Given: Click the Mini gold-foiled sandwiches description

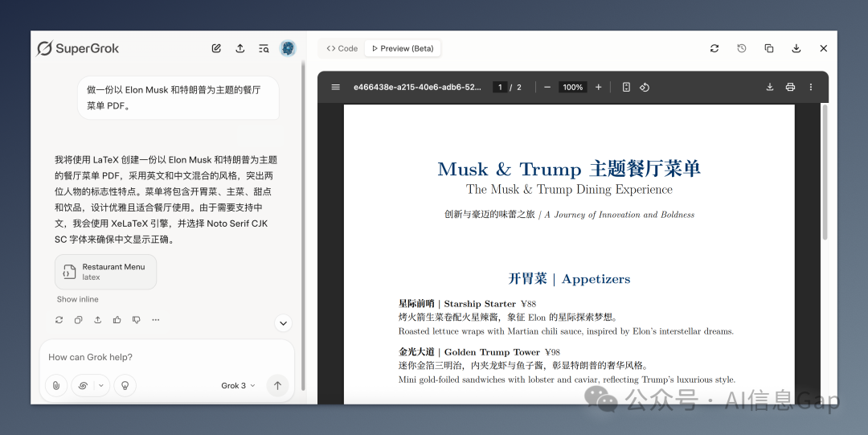Looking at the screenshot, I should tap(567, 380).
